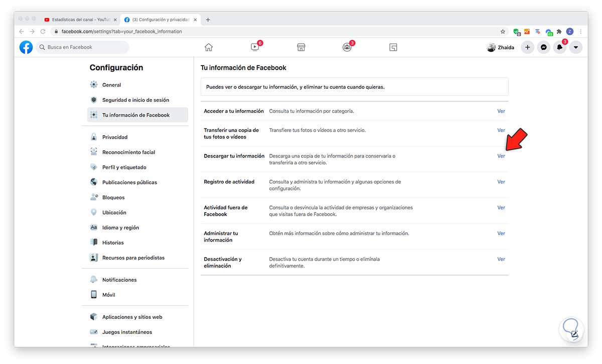Open the notifications bell
The width and height of the screenshot is (602, 364).
tap(559, 47)
